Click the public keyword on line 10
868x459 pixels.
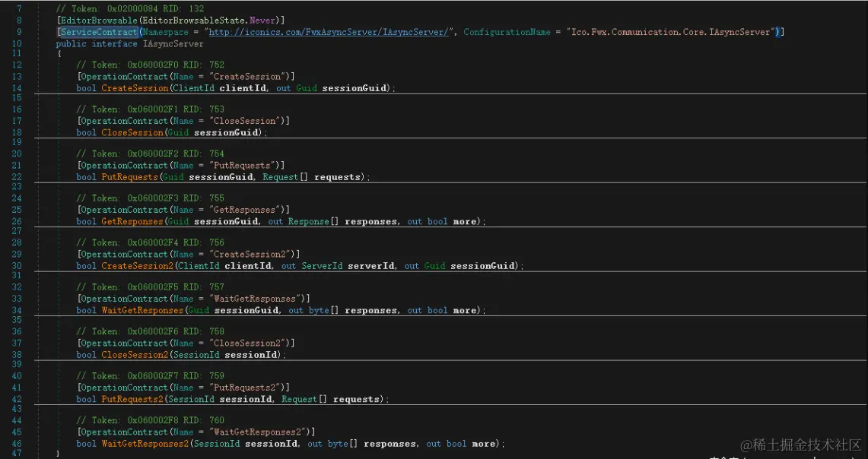[x=71, y=43]
